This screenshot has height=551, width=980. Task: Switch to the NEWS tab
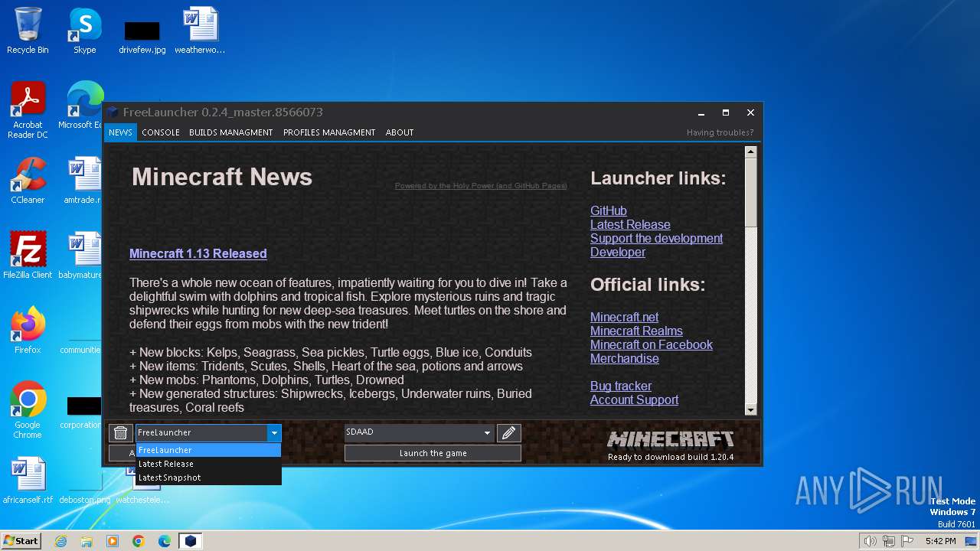click(120, 132)
